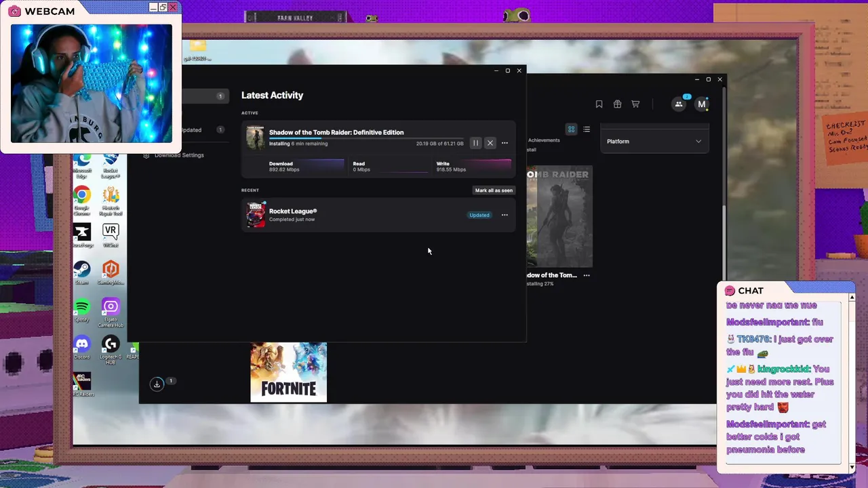Switch library to grid view
The image size is (868, 488).
571,129
